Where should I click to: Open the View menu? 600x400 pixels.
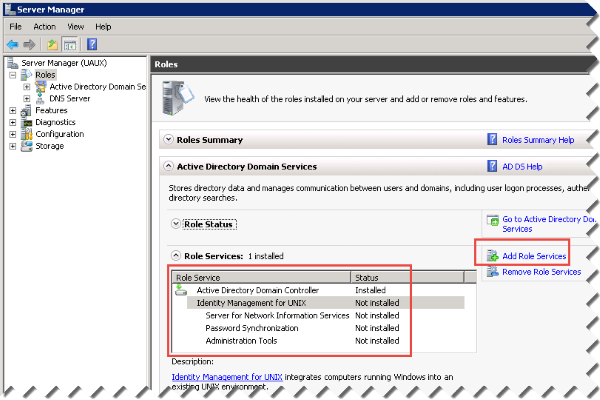[x=76, y=26]
